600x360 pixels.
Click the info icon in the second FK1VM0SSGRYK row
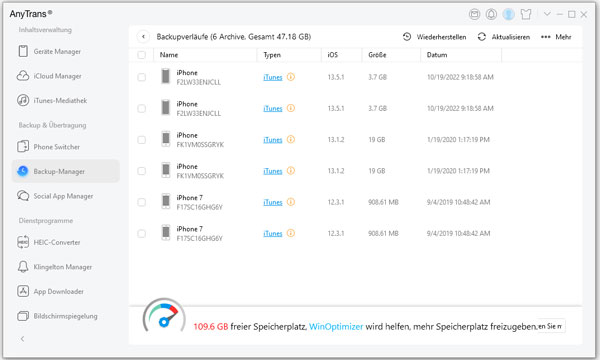pos(291,171)
